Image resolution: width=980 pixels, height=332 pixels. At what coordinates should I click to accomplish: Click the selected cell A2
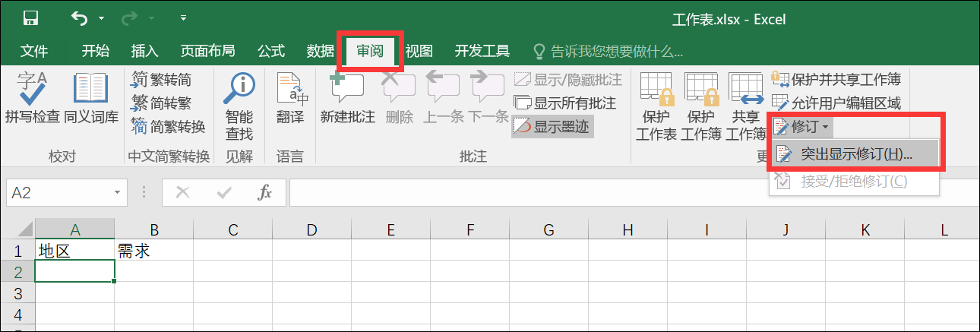(x=74, y=271)
